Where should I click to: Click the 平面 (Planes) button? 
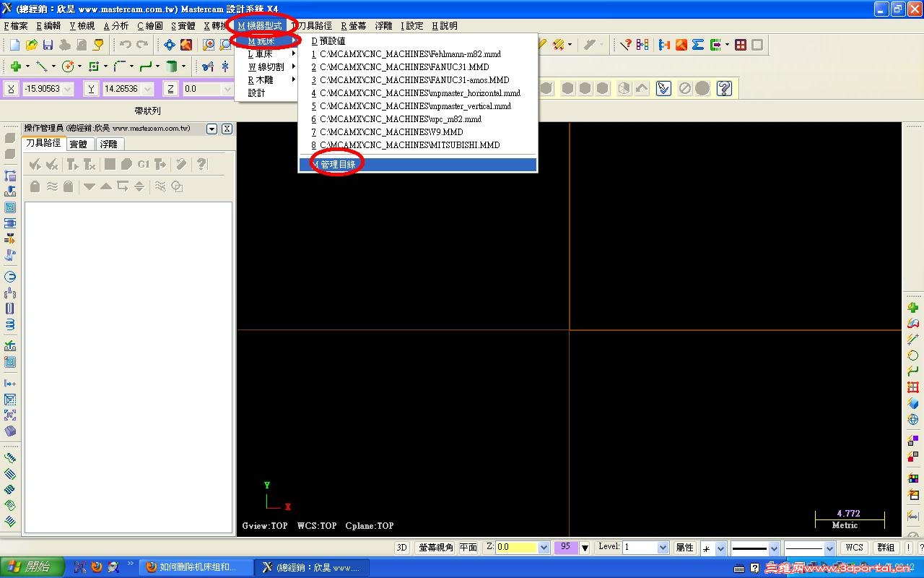pyautogui.click(x=468, y=548)
